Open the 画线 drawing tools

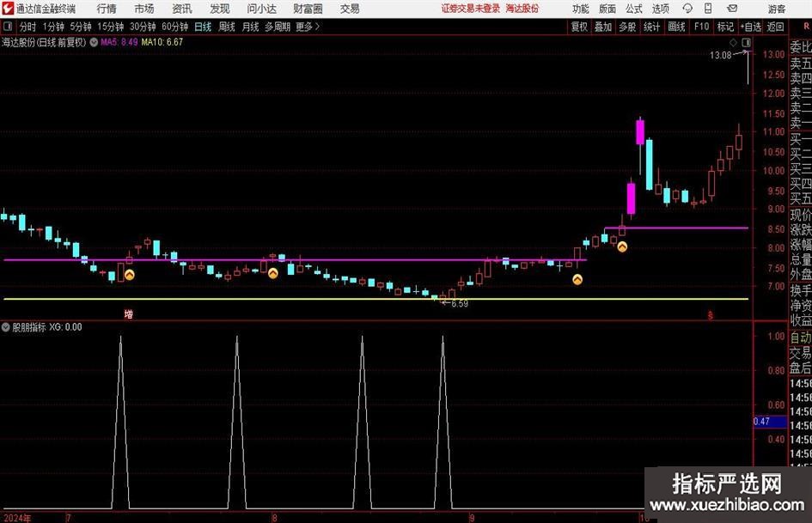[676, 27]
